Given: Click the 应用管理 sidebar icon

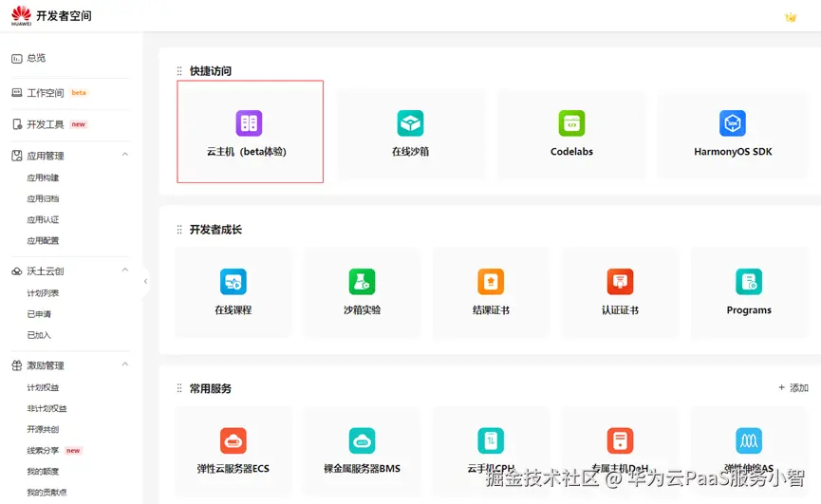Looking at the screenshot, I should coord(17,156).
